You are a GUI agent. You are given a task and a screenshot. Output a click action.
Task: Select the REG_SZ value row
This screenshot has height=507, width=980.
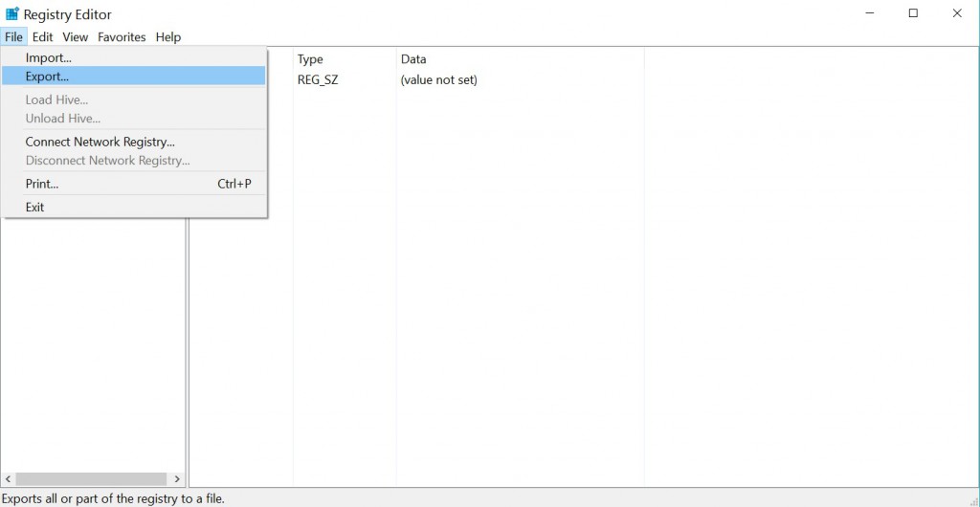click(319, 80)
